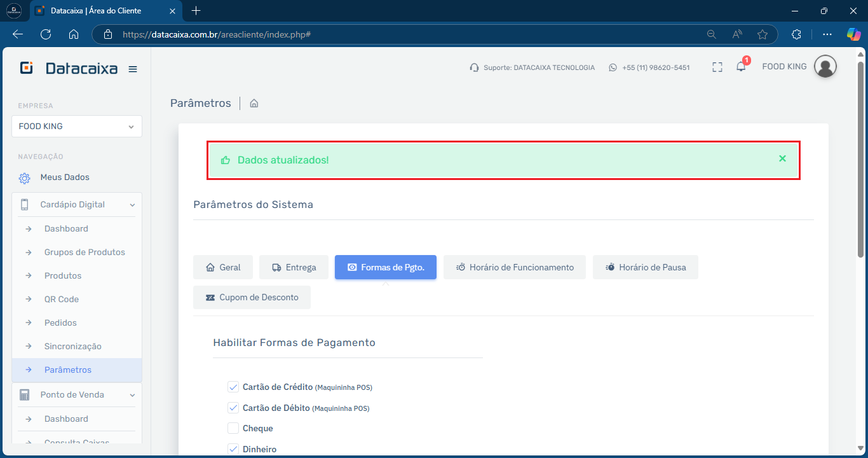Screen dimensions: 868x458
Task: Dismiss the Dados atualizados alert
Action: [782, 158]
